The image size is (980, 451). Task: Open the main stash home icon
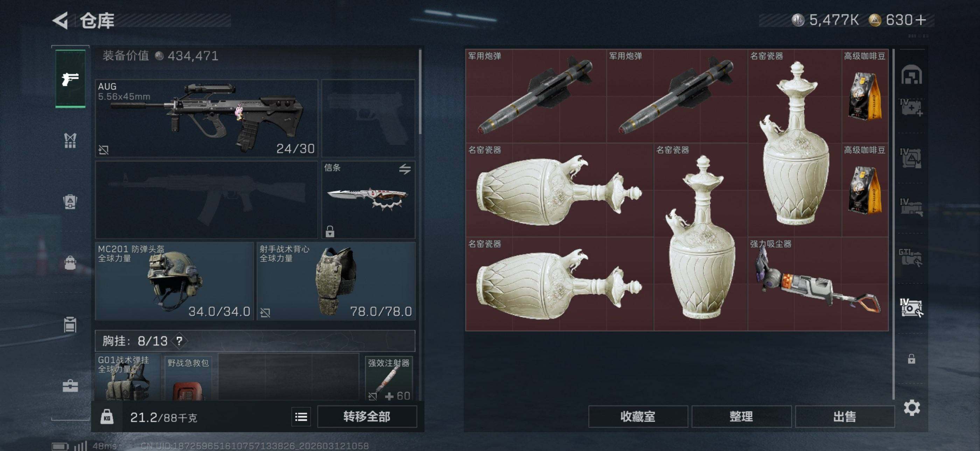point(911,75)
